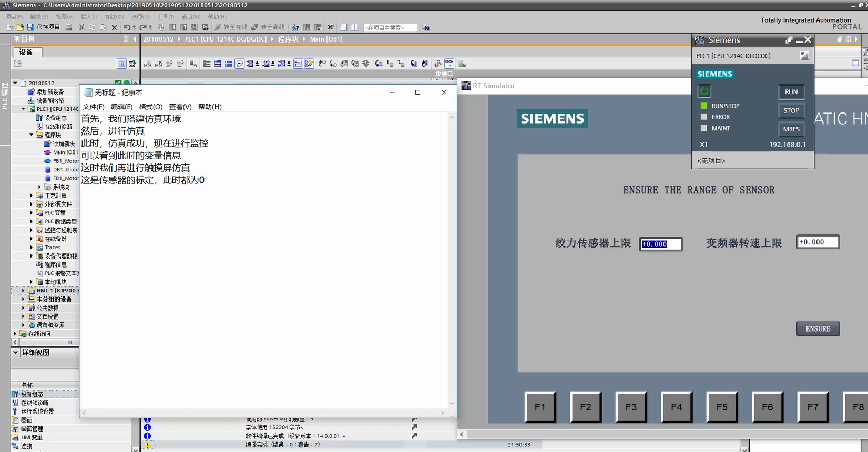Expand the PLC 变量 folder

click(32, 213)
